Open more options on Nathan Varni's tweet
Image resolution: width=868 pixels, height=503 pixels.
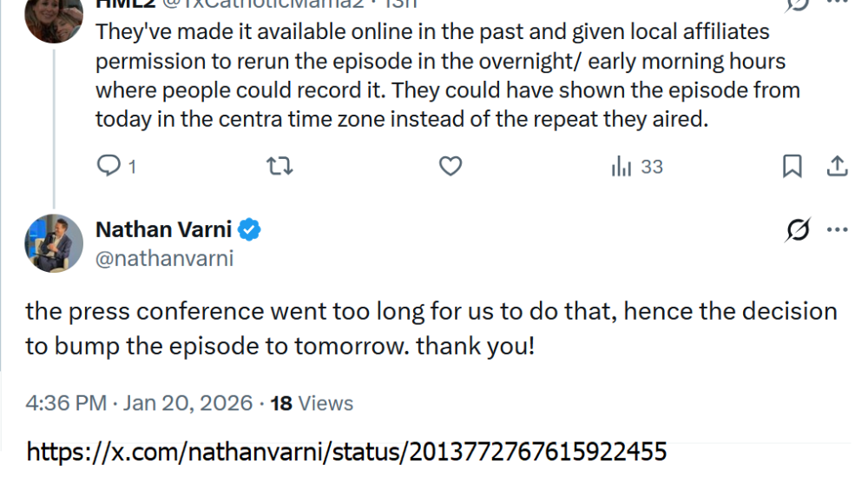(837, 230)
